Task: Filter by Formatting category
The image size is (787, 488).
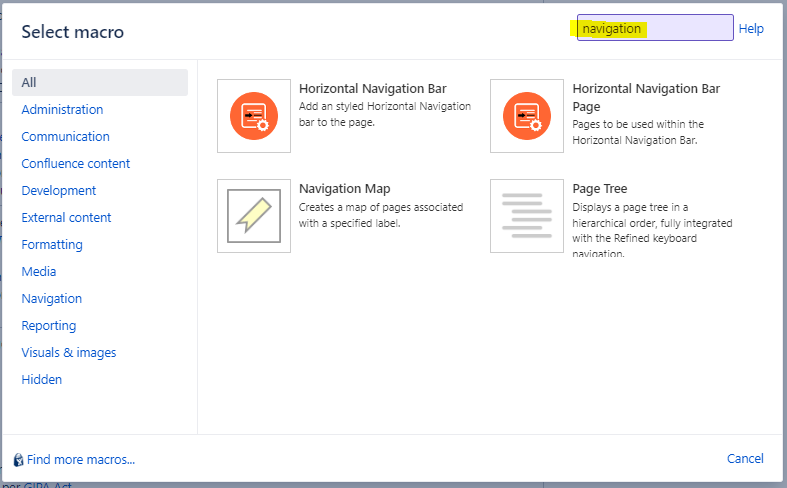Action: pos(52,245)
